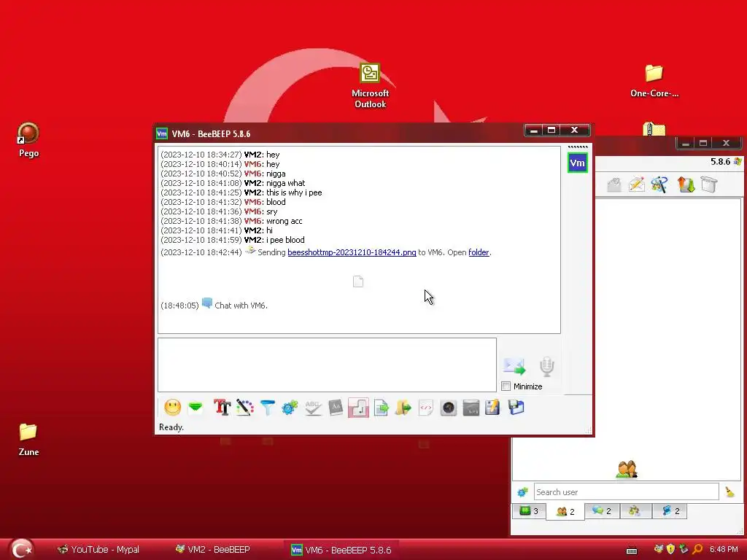The width and height of the screenshot is (747, 560).
Task: Open beesshottmp-20231210-184244.png link
Action: tap(352, 252)
